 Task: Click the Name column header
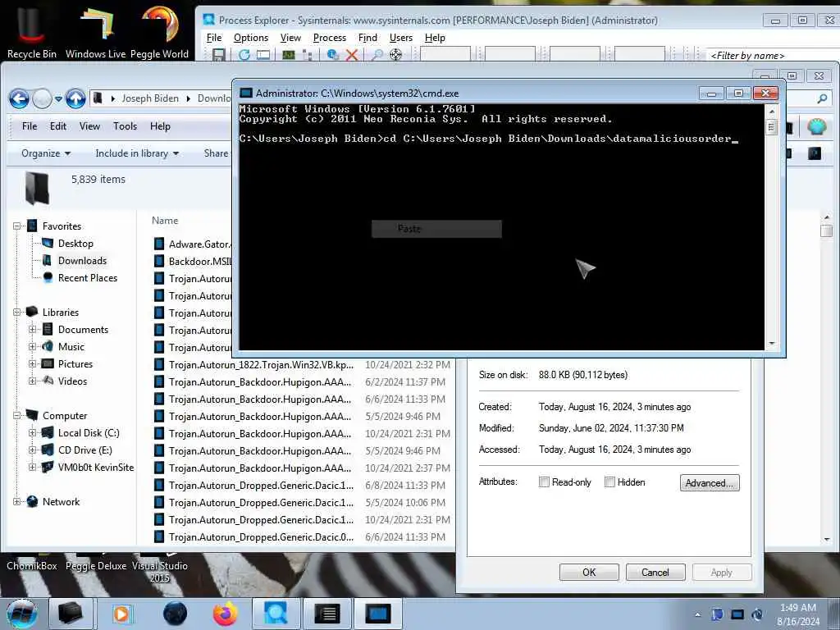165,221
